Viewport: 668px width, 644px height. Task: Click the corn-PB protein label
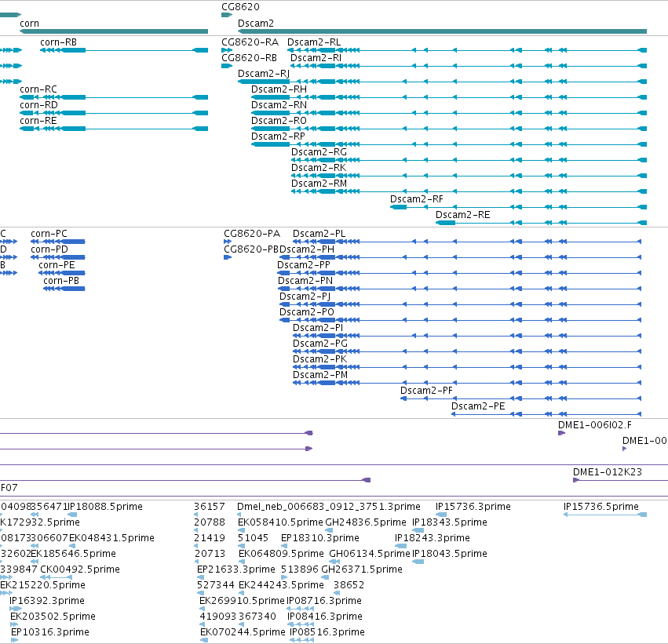(61, 281)
